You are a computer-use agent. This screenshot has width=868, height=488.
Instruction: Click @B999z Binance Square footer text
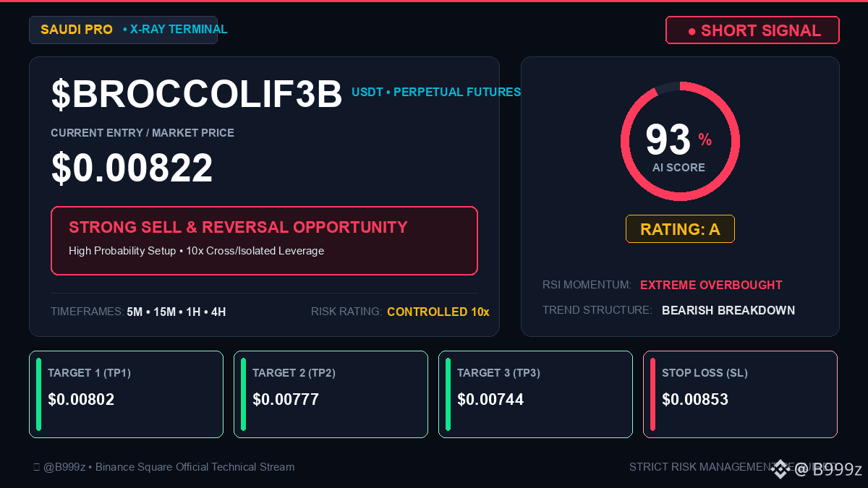[x=163, y=467]
